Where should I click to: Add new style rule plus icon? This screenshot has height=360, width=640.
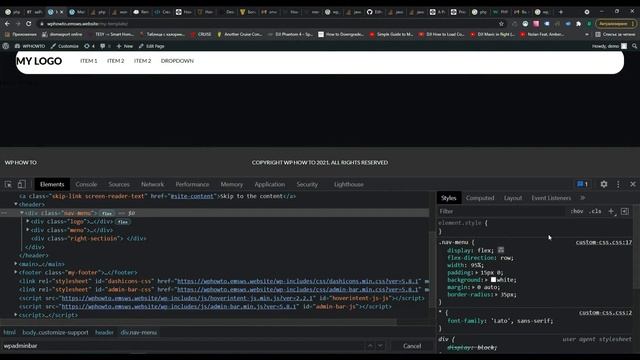point(611,211)
